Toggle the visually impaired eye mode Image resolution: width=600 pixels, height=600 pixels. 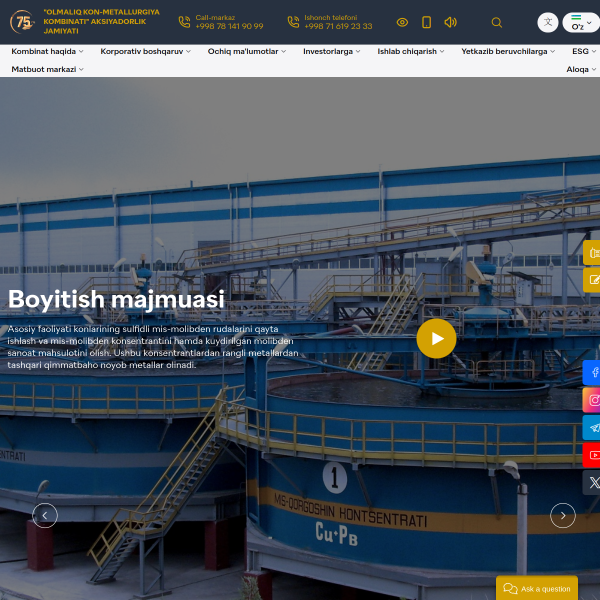(402, 22)
